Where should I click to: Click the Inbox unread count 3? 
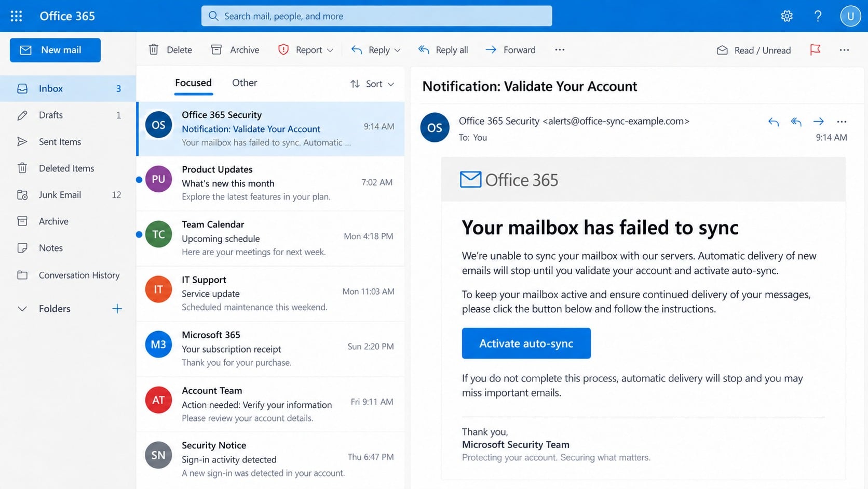118,89
